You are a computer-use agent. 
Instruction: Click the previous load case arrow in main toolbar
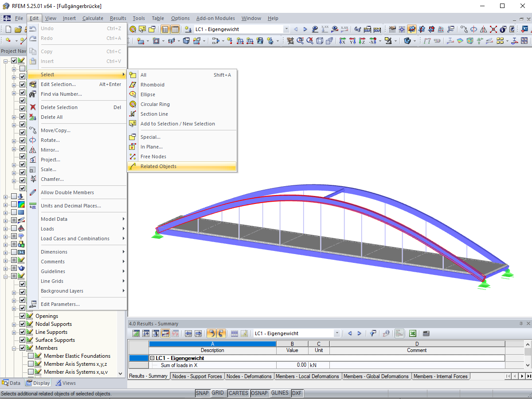[x=296, y=29]
